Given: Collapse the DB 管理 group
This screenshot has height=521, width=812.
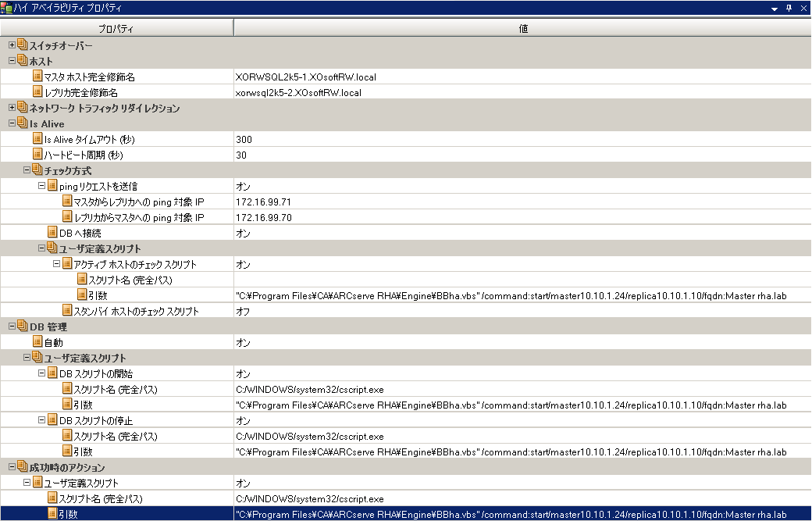Looking at the screenshot, I should pyautogui.click(x=12, y=327).
